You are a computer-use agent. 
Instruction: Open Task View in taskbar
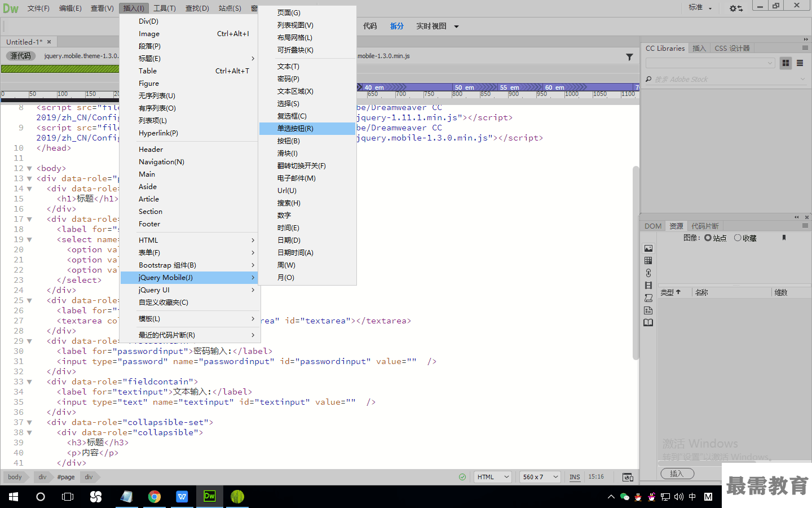pyautogui.click(x=68, y=497)
